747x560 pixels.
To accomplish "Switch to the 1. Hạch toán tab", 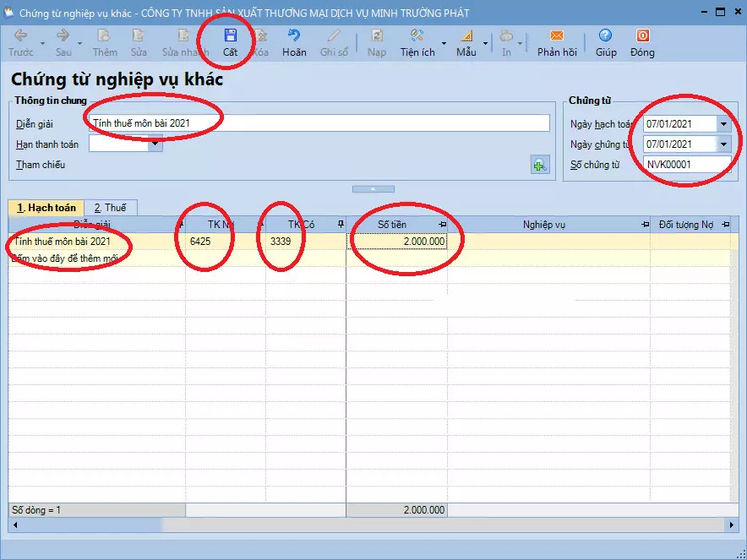I will [46, 208].
